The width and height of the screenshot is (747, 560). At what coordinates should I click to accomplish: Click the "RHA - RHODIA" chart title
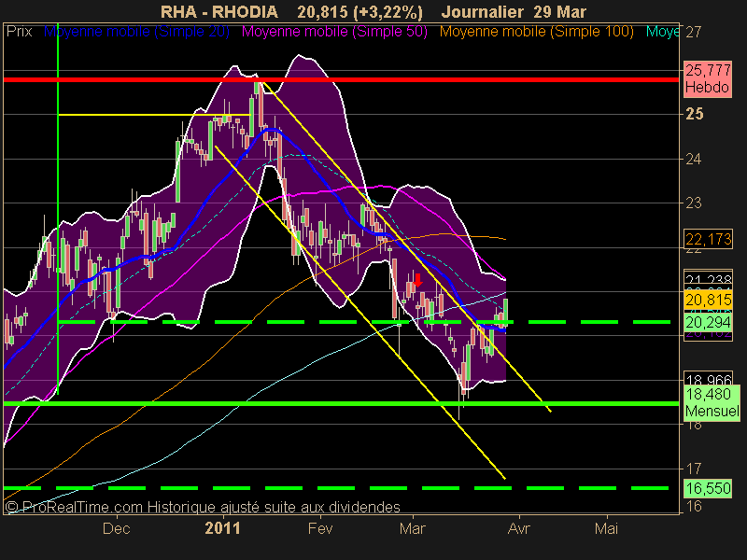tap(219, 11)
